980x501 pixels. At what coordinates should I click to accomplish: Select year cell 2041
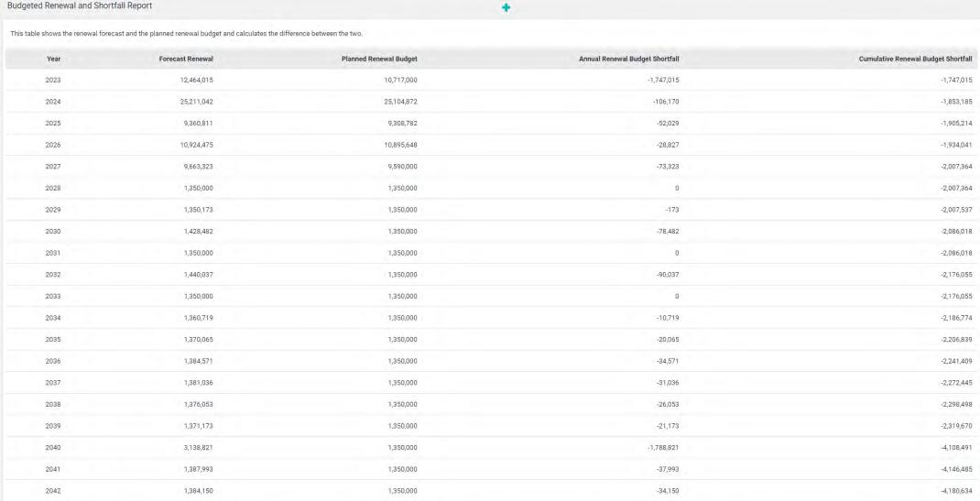pos(53,469)
